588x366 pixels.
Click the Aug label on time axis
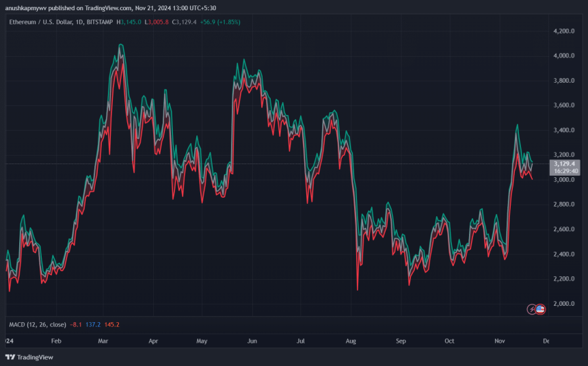[x=351, y=340]
